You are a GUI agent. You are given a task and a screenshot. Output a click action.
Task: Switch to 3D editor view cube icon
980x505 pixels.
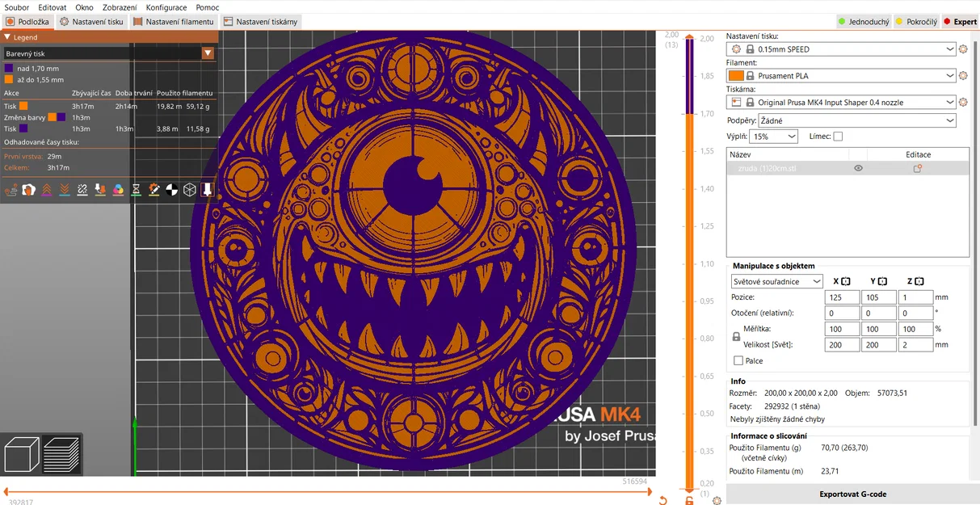pyautogui.click(x=22, y=455)
